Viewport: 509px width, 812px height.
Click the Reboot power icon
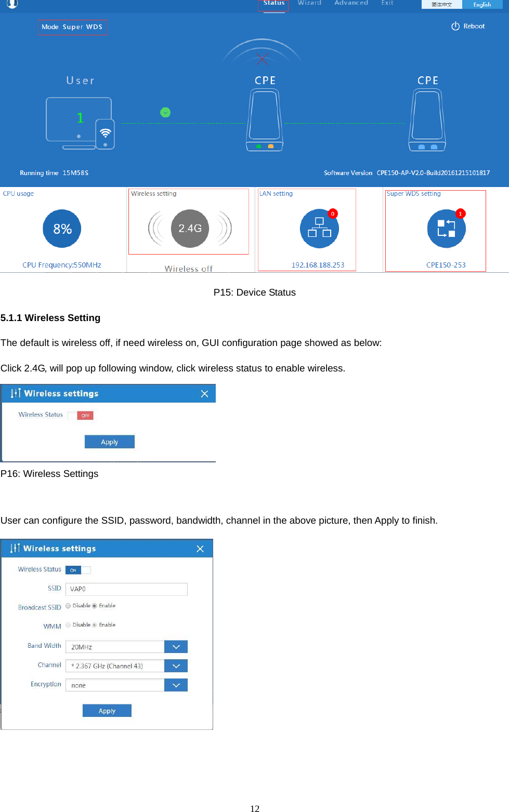[455, 26]
